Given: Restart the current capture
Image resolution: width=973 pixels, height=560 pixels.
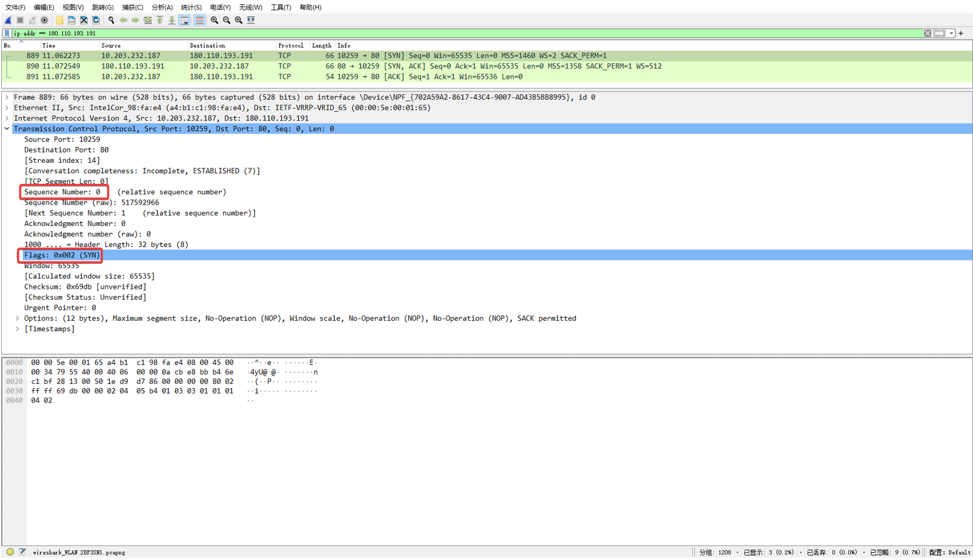Looking at the screenshot, I should coord(32,20).
